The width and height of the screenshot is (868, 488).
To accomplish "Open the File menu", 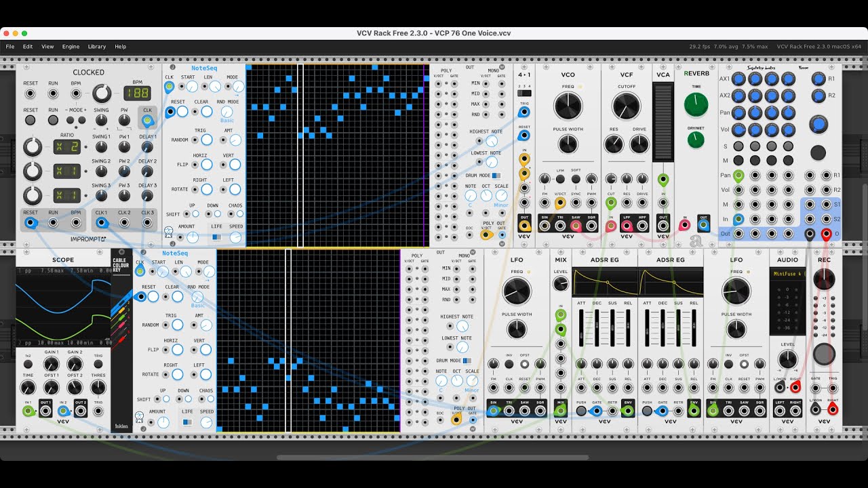I will (x=10, y=47).
